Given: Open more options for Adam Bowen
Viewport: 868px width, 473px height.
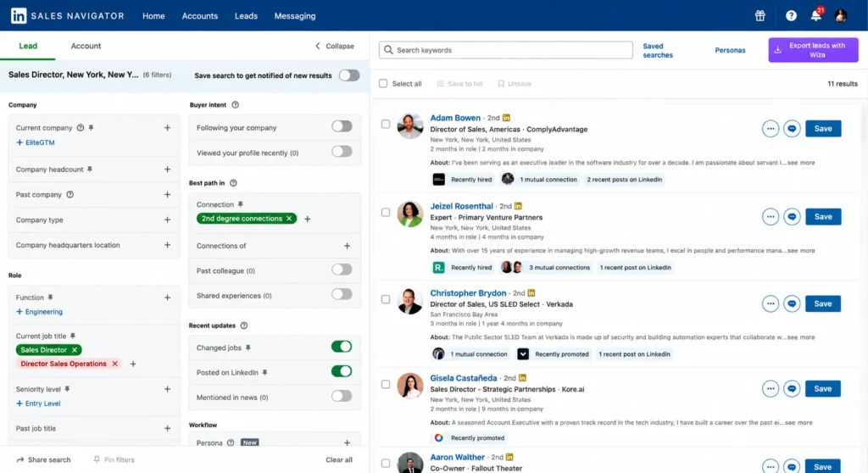Looking at the screenshot, I should 770,129.
